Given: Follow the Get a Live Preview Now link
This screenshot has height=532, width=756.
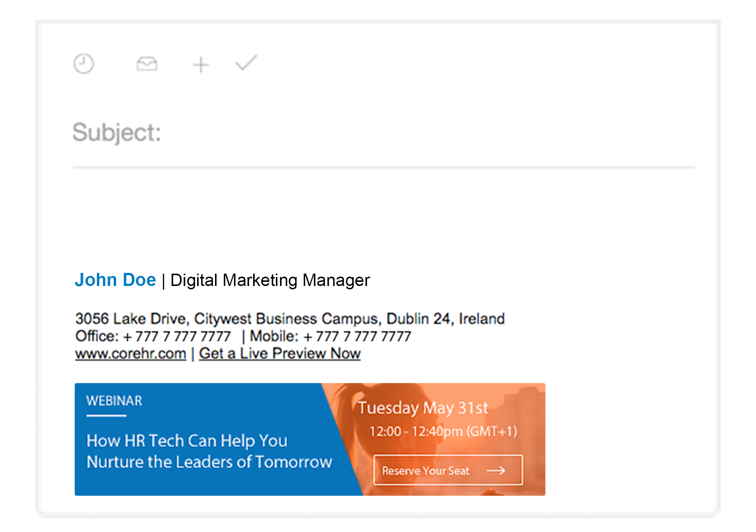Looking at the screenshot, I should coord(280,353).
